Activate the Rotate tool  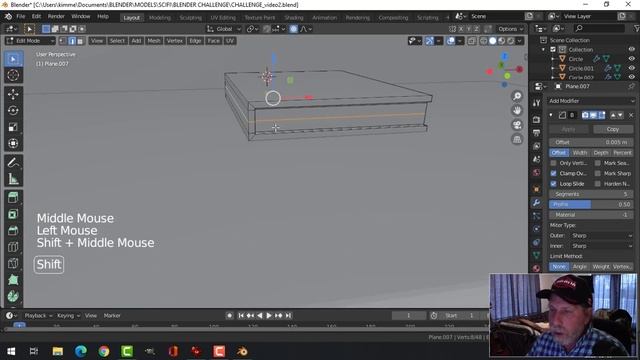coord(13,111)
